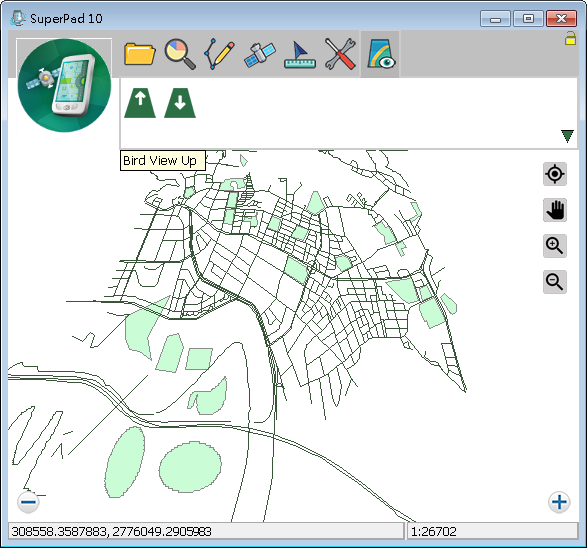This screenshot has height=548, width=587.
Task: Select the magnifier pie chart query icon
Action: click(x=180, y=54)
